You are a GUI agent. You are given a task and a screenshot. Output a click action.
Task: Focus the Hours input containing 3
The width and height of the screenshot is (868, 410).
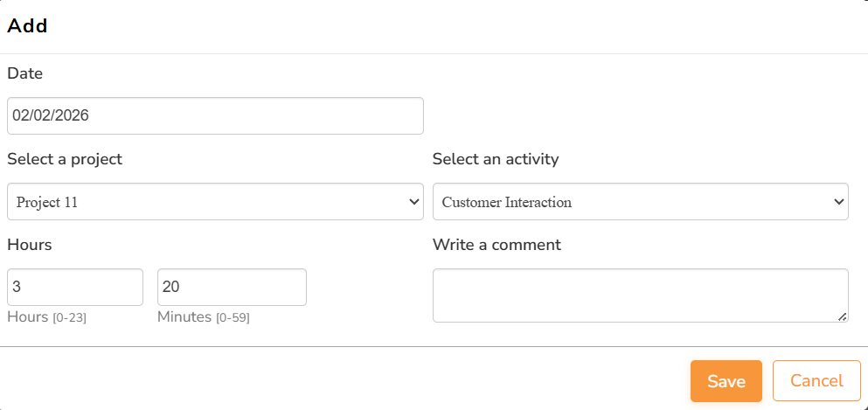(75, 287)
